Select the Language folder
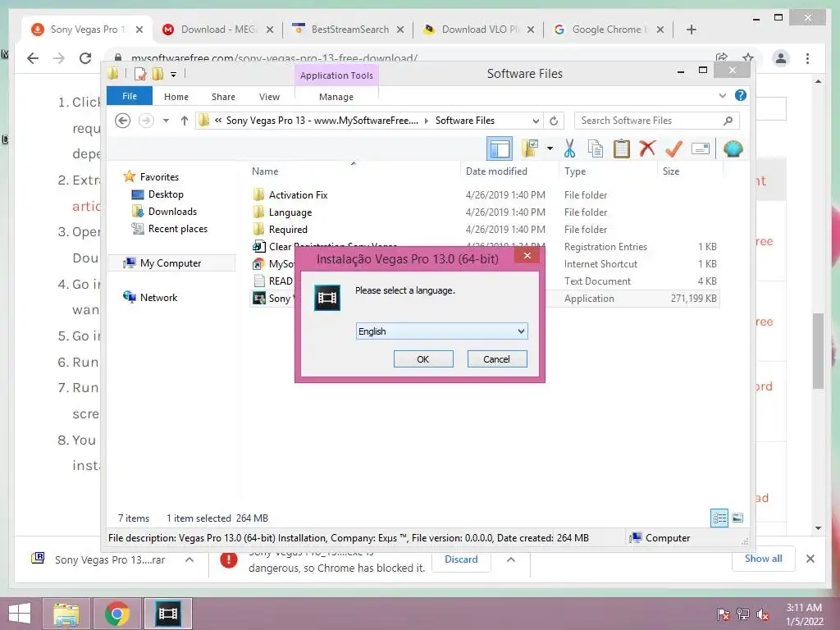 [290, 212]
